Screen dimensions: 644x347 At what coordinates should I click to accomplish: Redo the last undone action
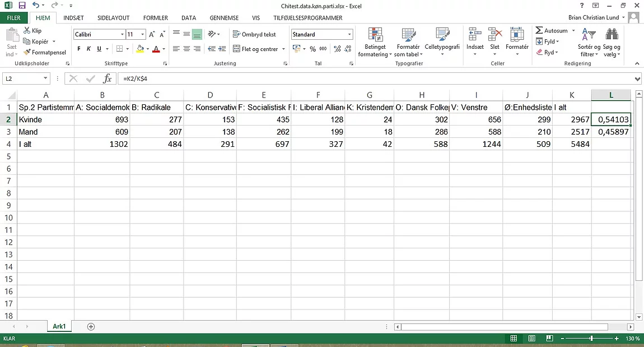54,6
